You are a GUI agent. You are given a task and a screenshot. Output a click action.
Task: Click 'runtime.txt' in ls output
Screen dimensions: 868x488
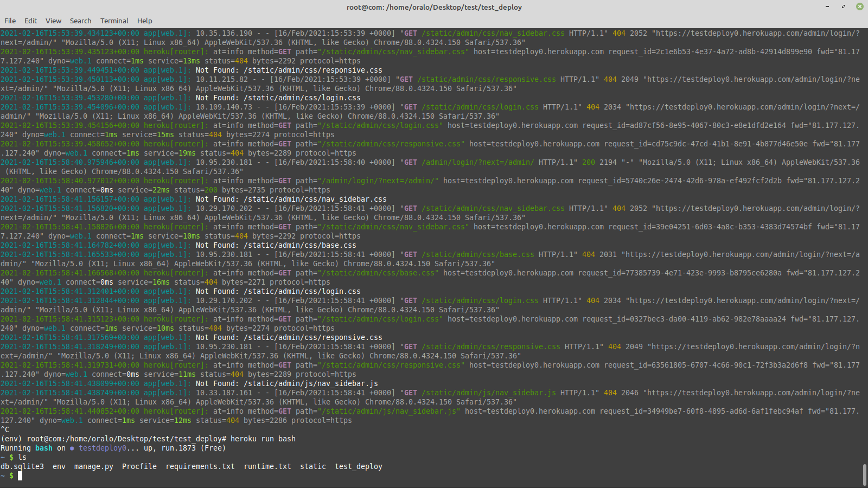pyautogui.click(x=267, y=466)
